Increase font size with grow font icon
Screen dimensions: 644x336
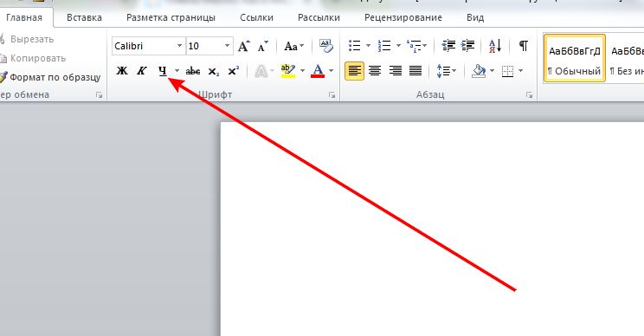(x=244, y=46)
